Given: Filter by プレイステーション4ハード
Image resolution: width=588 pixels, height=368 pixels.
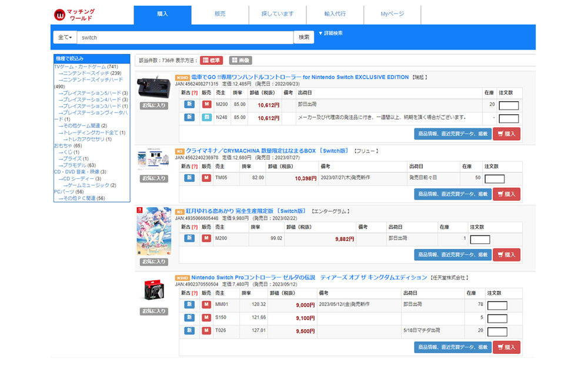Looking at the screenshot, I should (x=93, y=100).
